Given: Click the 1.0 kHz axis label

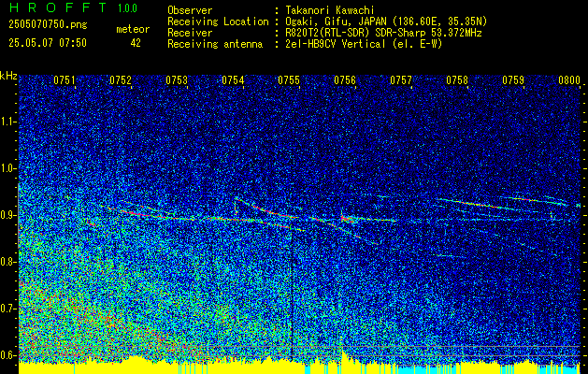Looking at the screenshot, I should tap(7, 168).
